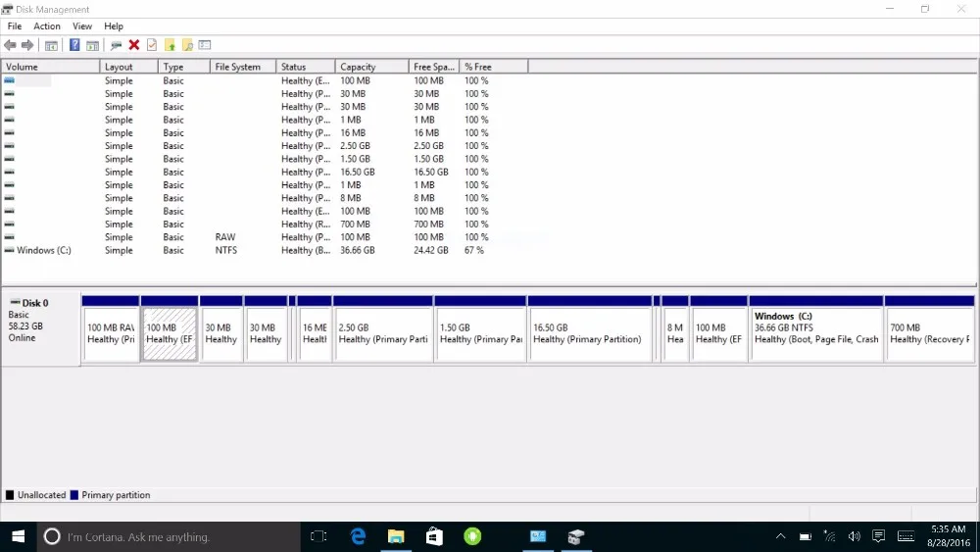Sort by the Layout column header
Screen dimensions: 980x552
point(128,67)
